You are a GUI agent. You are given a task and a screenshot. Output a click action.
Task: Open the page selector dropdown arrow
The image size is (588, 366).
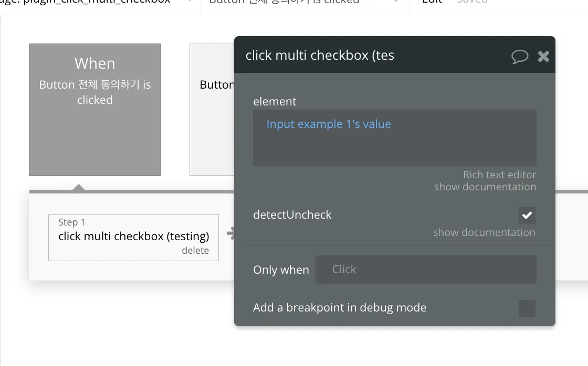[x=190, y=2]
